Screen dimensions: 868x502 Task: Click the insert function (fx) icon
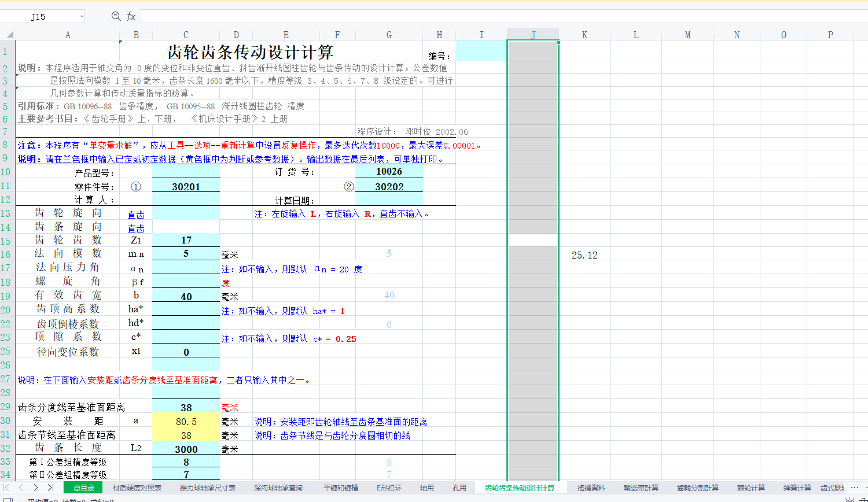pyautogui.click(x=131, y=16)
